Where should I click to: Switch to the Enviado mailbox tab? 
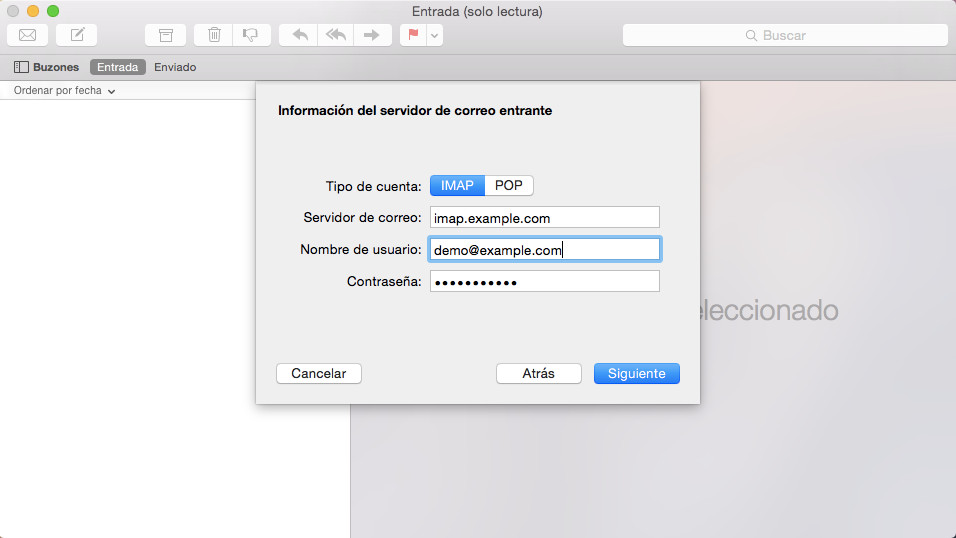175,67
